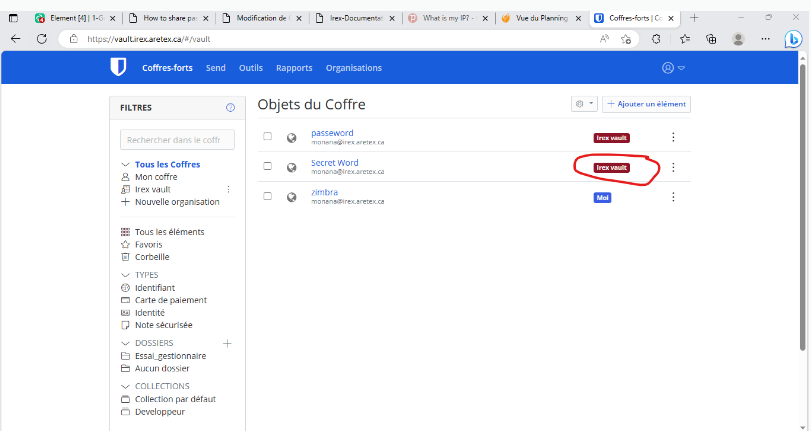Open the Essai_gestionnaire folder
811x431 pixels.
tap(170, 356)
